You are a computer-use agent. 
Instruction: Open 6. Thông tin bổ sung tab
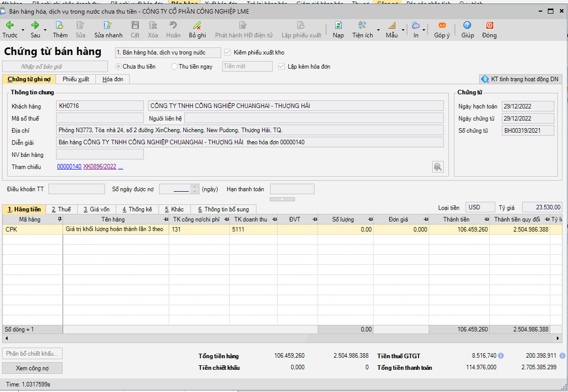[224, 209]
